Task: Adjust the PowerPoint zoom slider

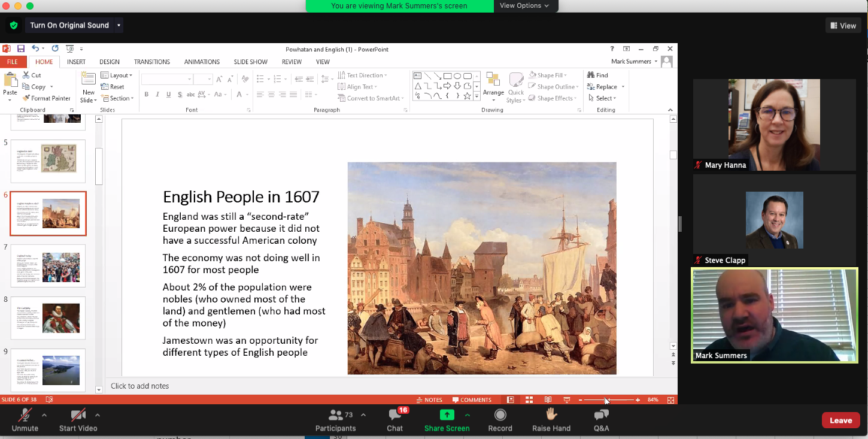Action: [x=606, y=399]
